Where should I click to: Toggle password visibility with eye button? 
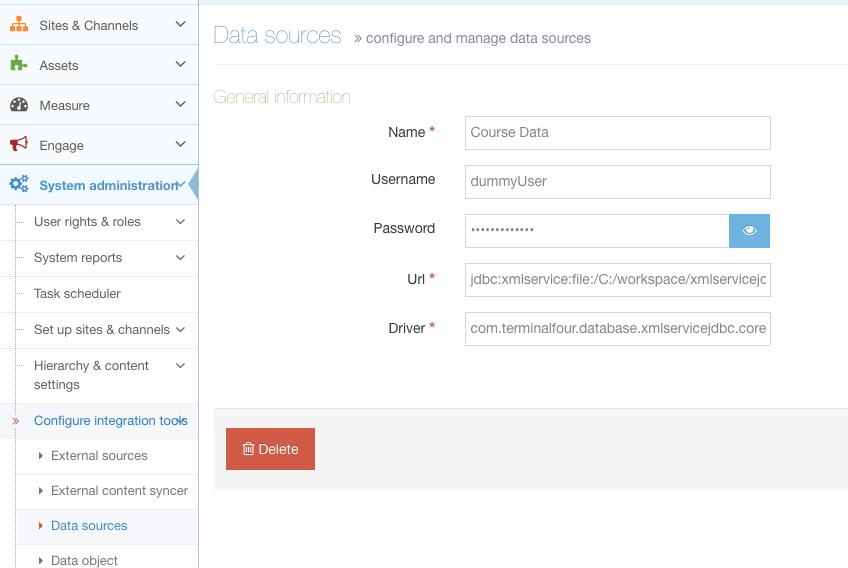coord(749,230)
